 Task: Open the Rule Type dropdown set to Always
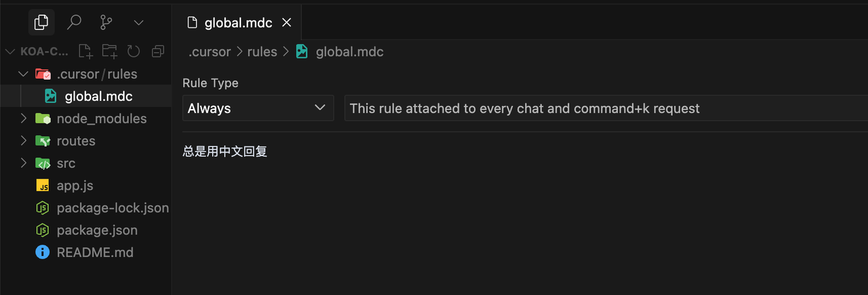coord(257,109)
